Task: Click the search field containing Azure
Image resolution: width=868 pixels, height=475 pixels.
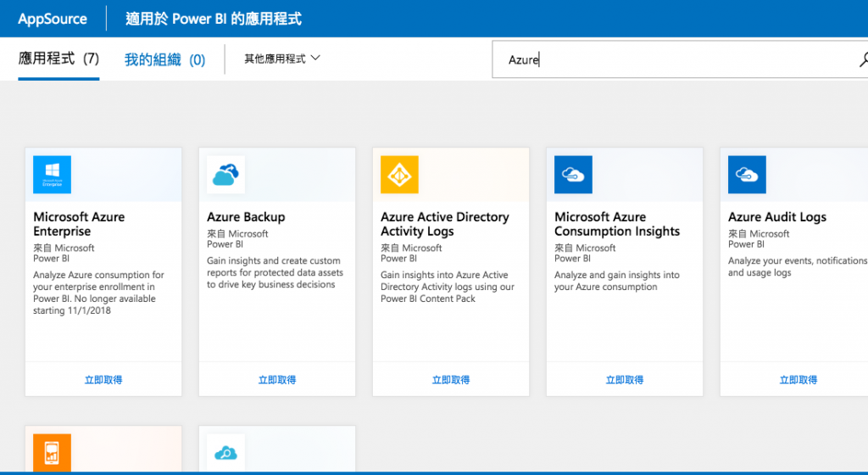Action: click(x=678, y=60)
